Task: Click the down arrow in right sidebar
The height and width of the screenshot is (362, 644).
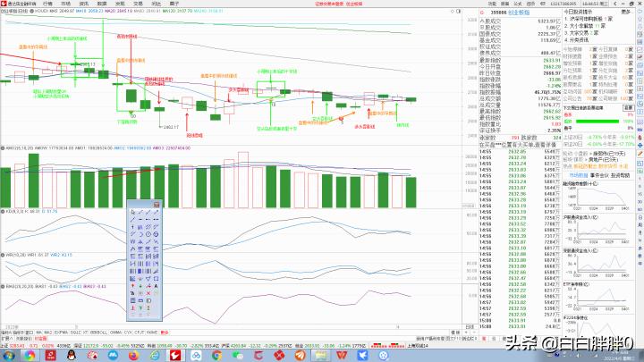Action: (640, 27)
